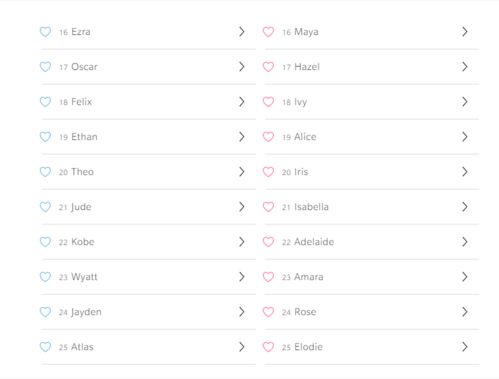499x379 pixels.
Task: Click the chevron arrow in Atlas row
Action: point(242,347)
